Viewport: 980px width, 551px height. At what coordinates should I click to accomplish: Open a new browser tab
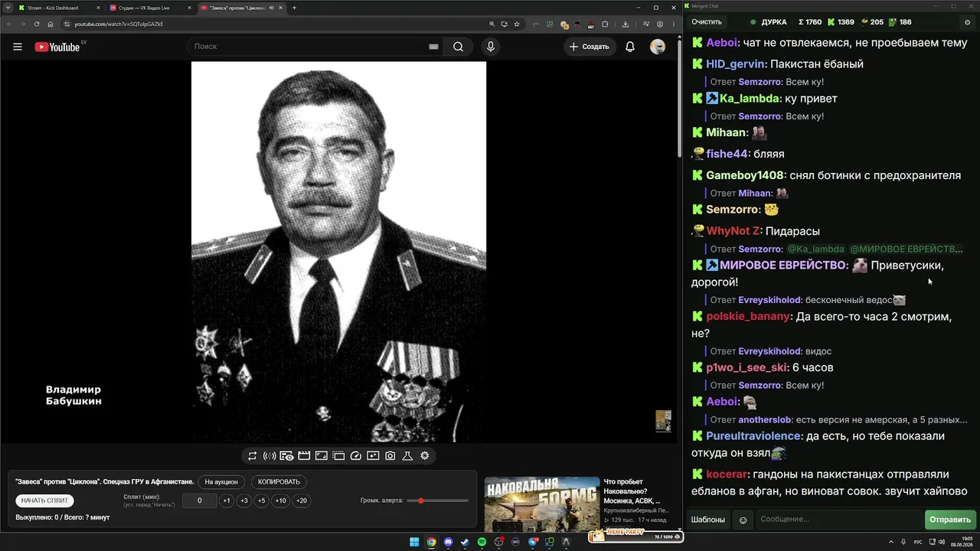(x=294, y=8)
